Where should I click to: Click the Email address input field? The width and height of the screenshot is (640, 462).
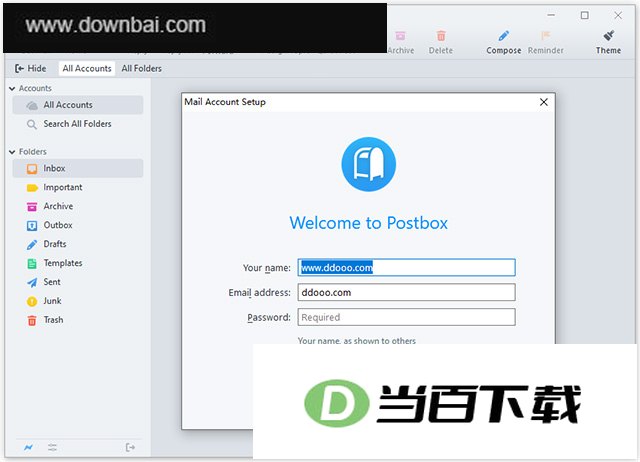coord(407,293)
